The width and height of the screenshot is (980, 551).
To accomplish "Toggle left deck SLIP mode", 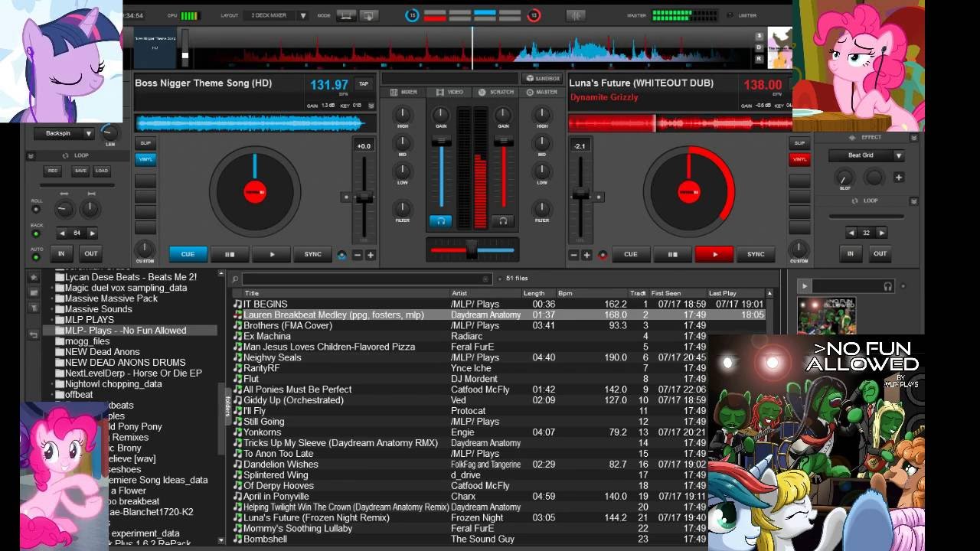I will (145, 143).
